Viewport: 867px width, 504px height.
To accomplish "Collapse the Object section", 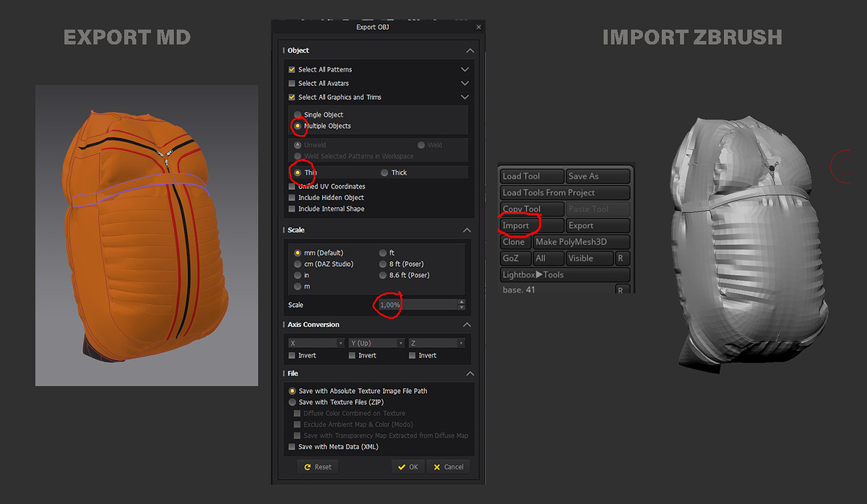I will tap(470, 51).
